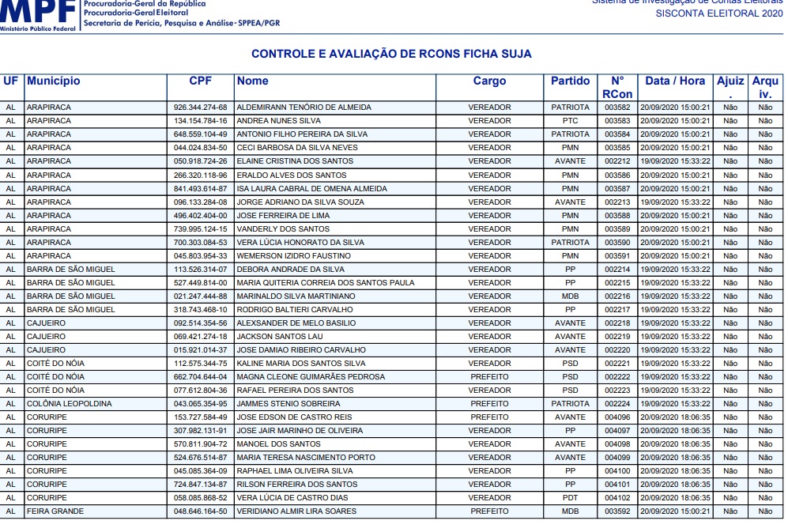
Task: Select CPF '318.743.468-10'
Action: (201, 310)
